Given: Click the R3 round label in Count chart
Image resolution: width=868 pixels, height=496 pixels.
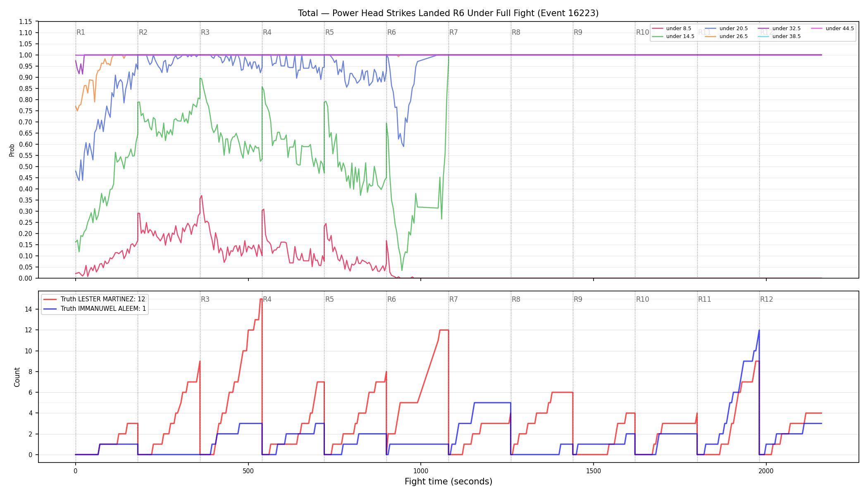Looking at the screenshot, I should click(x=205, y=299).
